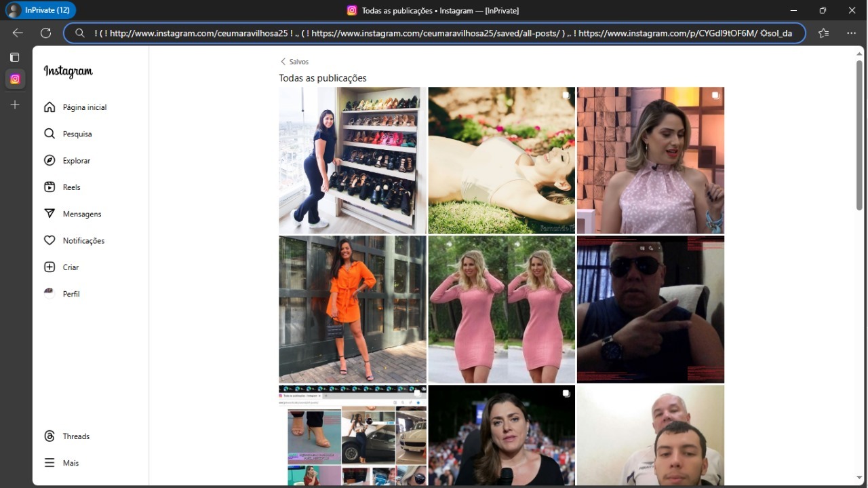868x488 pixels.
Task: Open Threads from the sidebar
Action: click(50, 436)
